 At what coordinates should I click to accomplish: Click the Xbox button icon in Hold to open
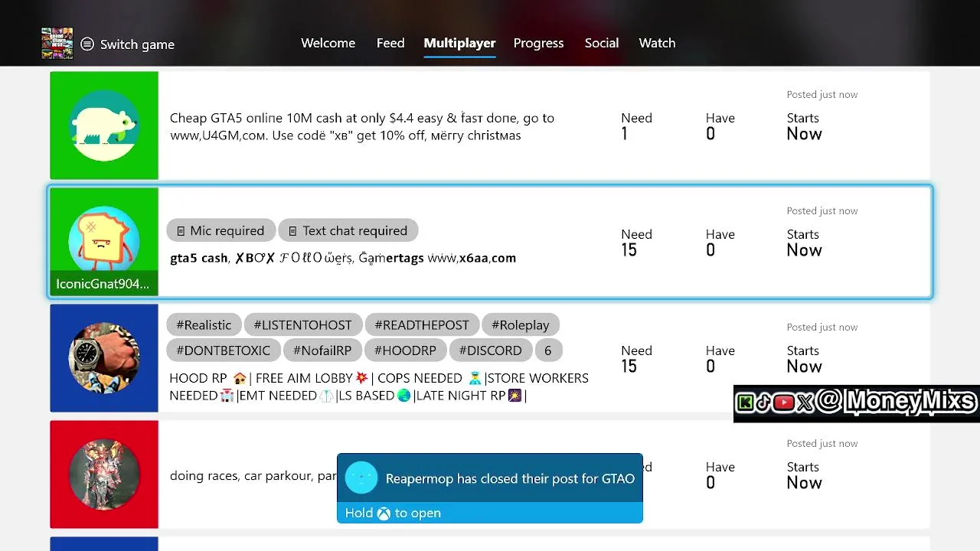click(x=384, y=513)
